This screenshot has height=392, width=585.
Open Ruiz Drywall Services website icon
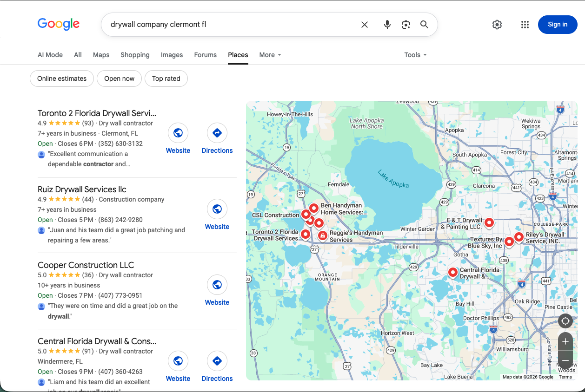(x=217, y=209)
